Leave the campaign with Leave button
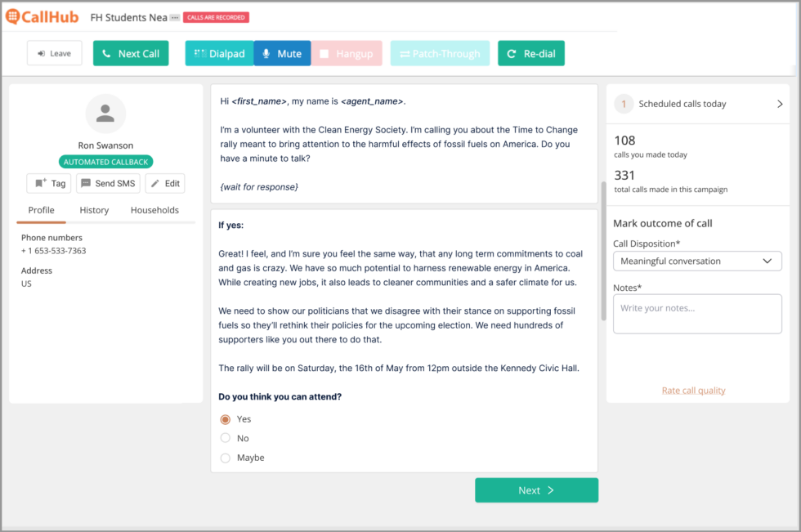 tap(54, 53)
